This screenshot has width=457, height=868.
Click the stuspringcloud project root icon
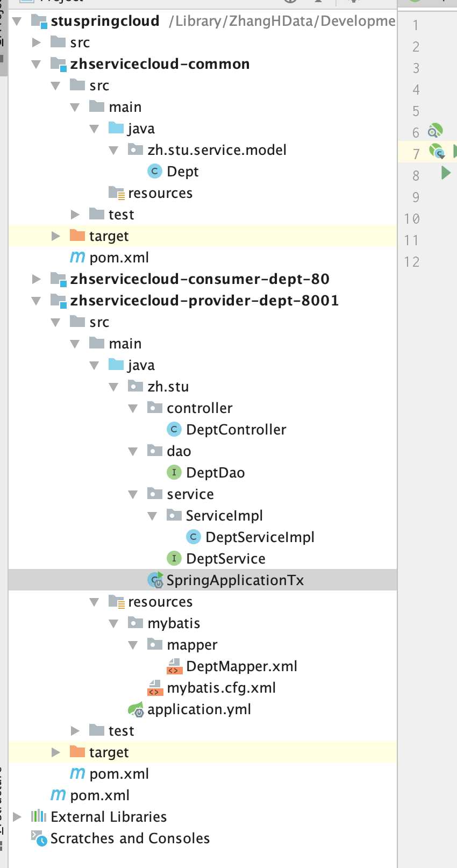[x=39, y=22]
